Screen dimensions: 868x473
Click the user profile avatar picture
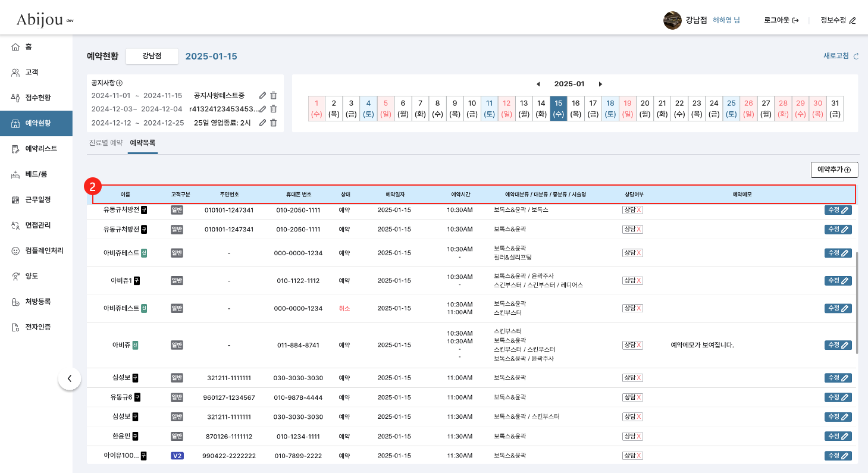coord(672,20)
